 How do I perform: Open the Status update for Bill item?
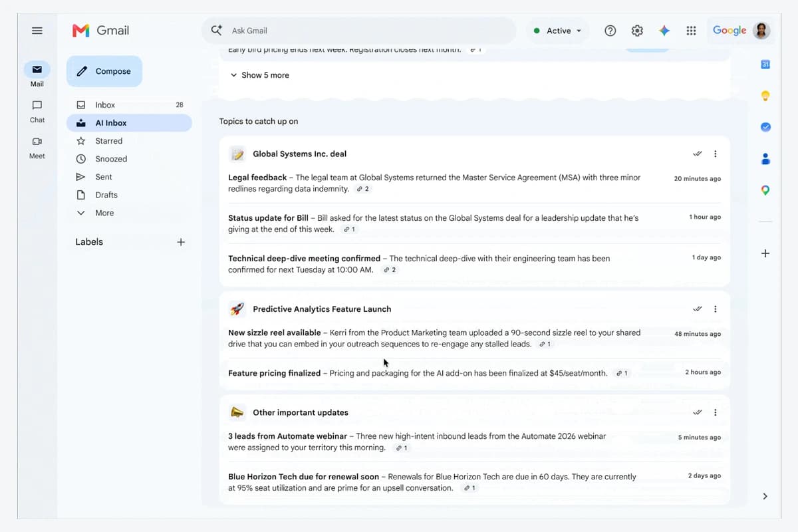[474, 223]
